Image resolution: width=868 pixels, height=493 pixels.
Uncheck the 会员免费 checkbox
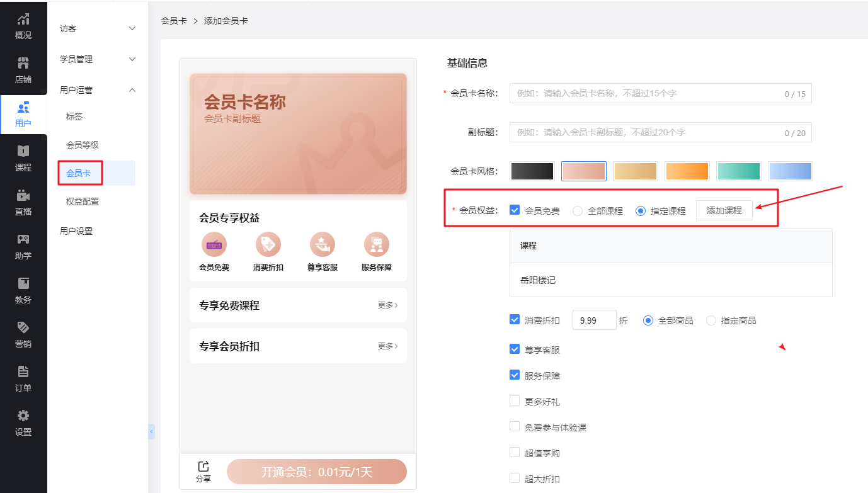pyautogui.click(x=515, y=210)
